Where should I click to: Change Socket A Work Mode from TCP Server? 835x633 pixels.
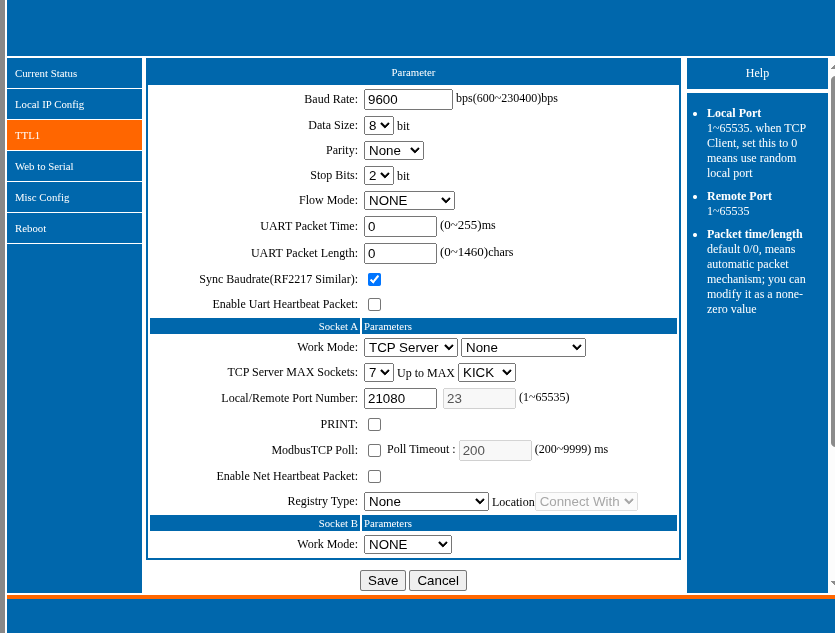[410, 347]
